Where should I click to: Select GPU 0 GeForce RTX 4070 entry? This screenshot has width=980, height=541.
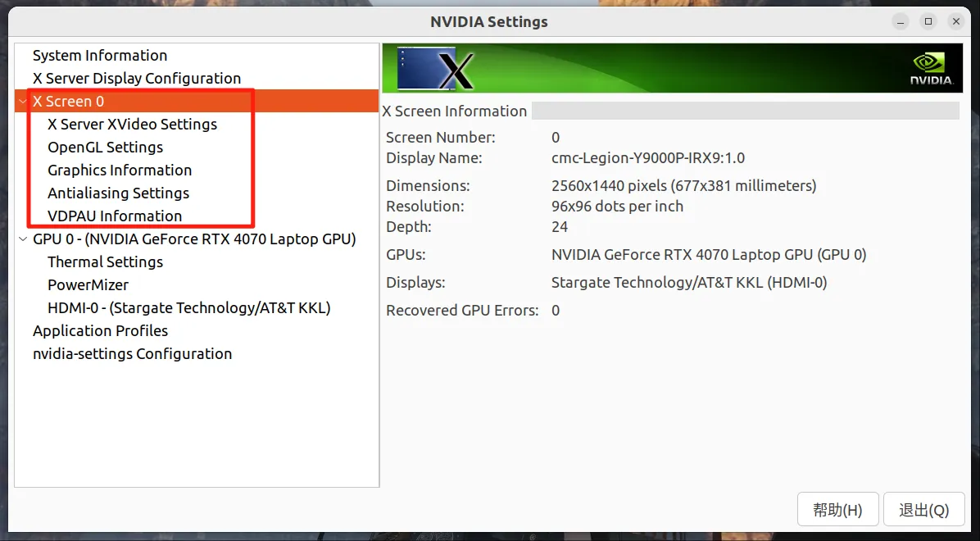pyautogui.click(x=194, y=239)
